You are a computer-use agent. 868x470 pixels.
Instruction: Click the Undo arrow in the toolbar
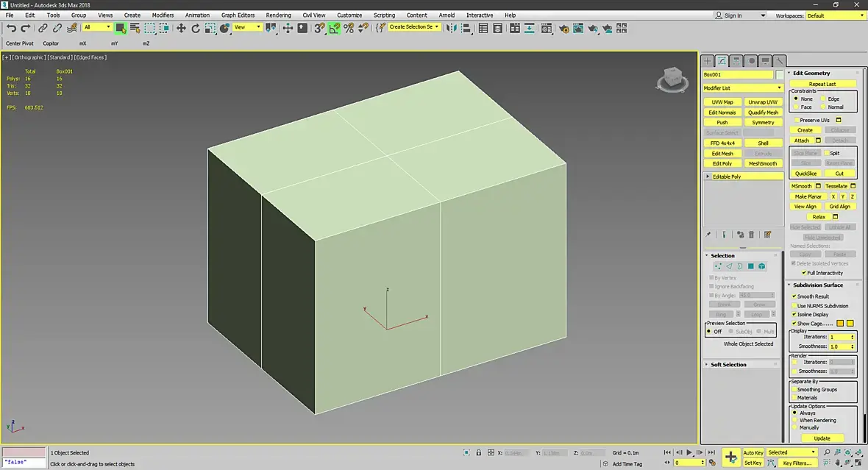click(x=11, y=28)
